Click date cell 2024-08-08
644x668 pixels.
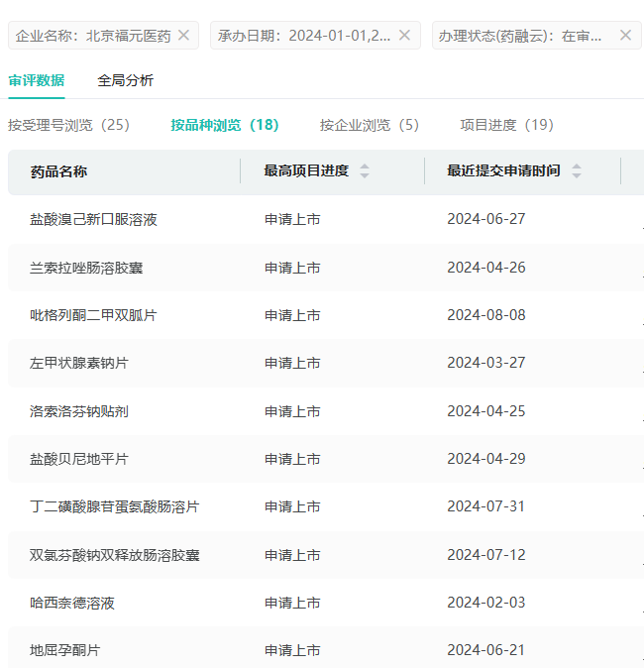[x=486, y=315]
